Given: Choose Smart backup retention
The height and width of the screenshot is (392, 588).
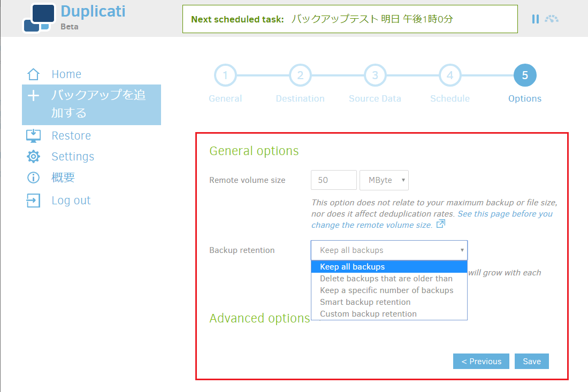Looking at the screenshot, I should [x=390, y=302].
